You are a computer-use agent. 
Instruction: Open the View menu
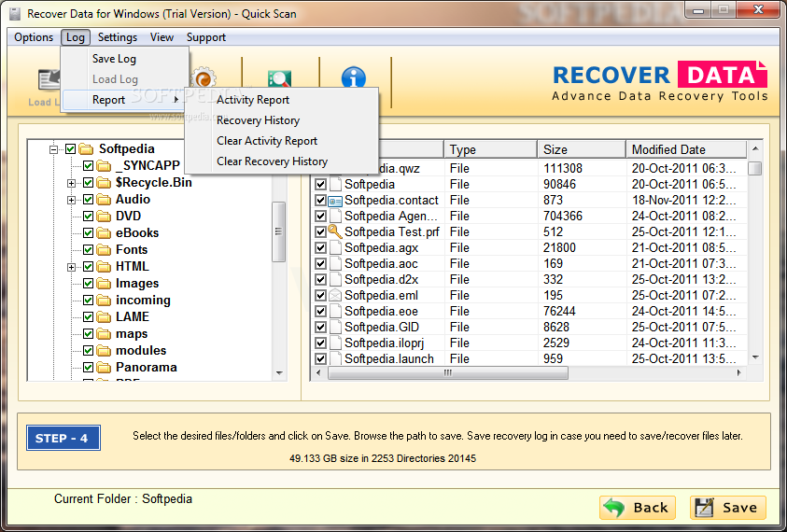point(162,37)
